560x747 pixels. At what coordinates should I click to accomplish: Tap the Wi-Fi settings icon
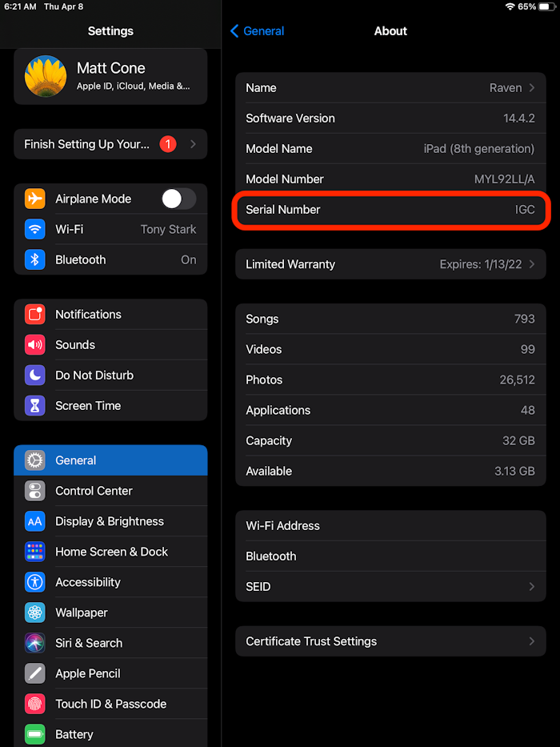pos(34,229)
